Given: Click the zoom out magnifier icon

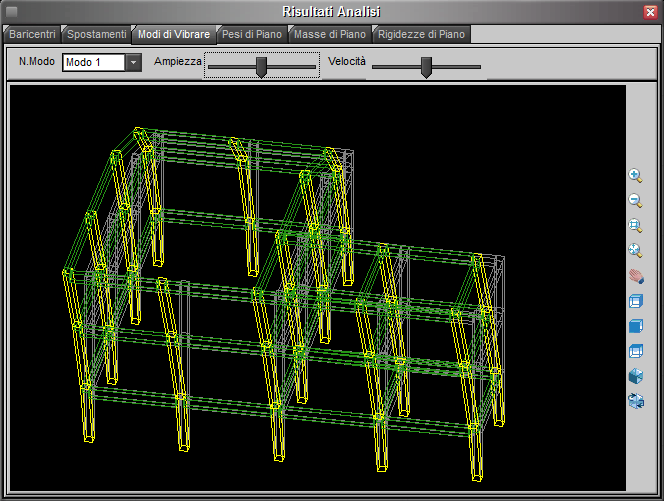Looking at the screenshot, I should tap(635, 200).
